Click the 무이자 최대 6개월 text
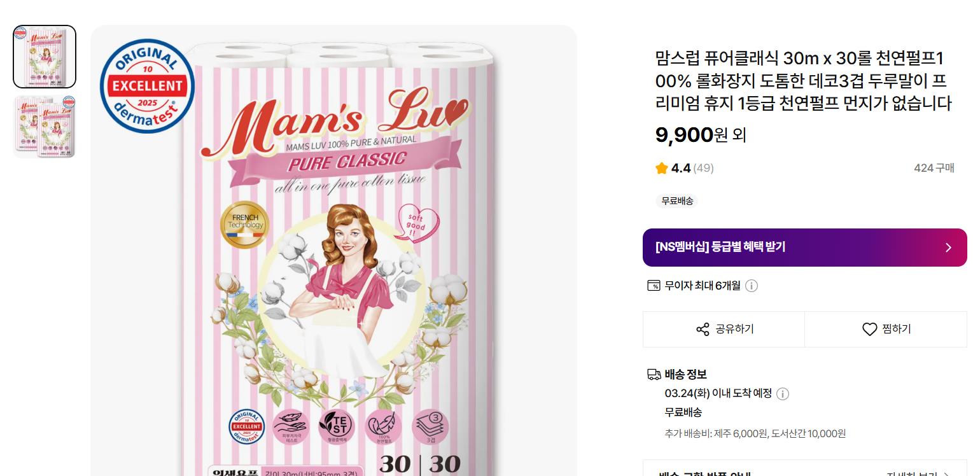Screen dimensions: 980x476 pyautogui.click(x=703, y=286)
